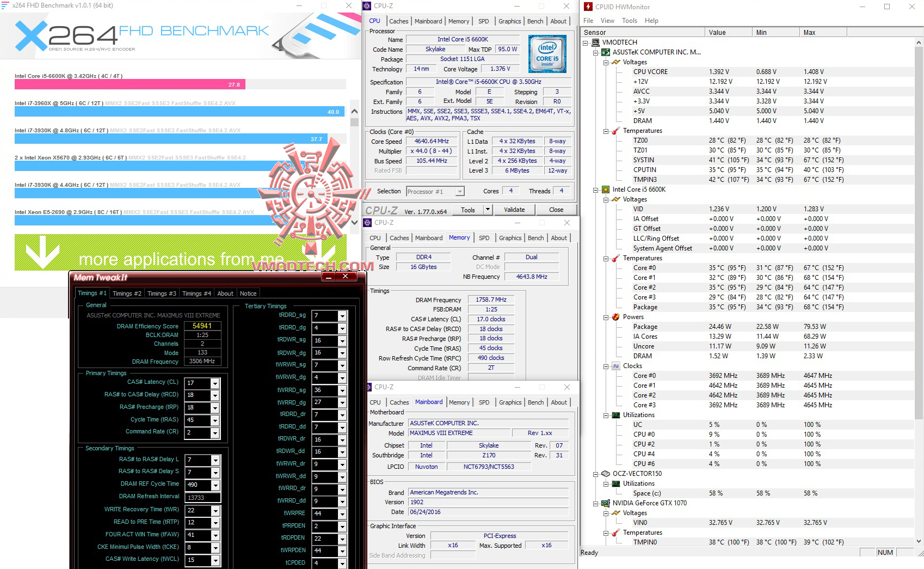Viewport: 924px width, 569px height.
Task: Click the About button in Mem TweakIt
Action: 225,293
